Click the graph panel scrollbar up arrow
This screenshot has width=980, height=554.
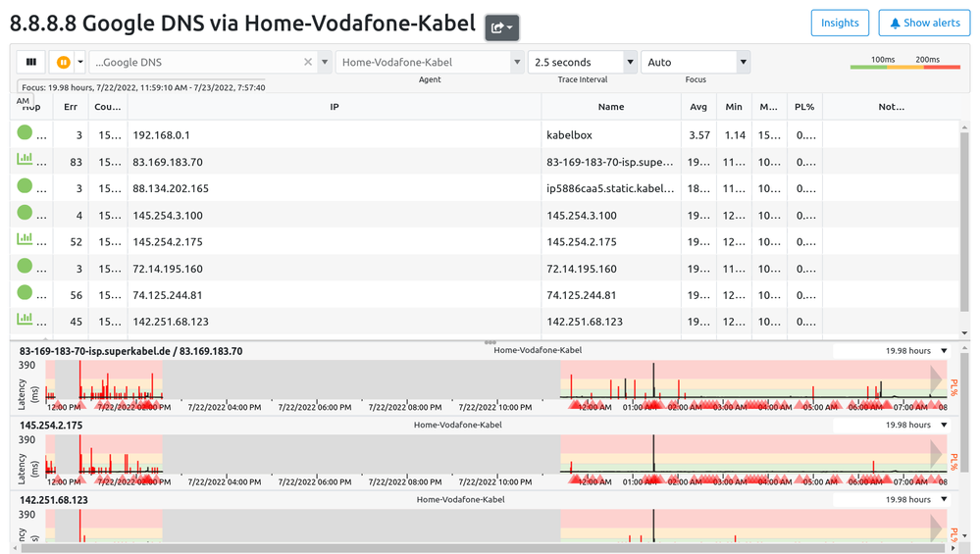(965, 347)
